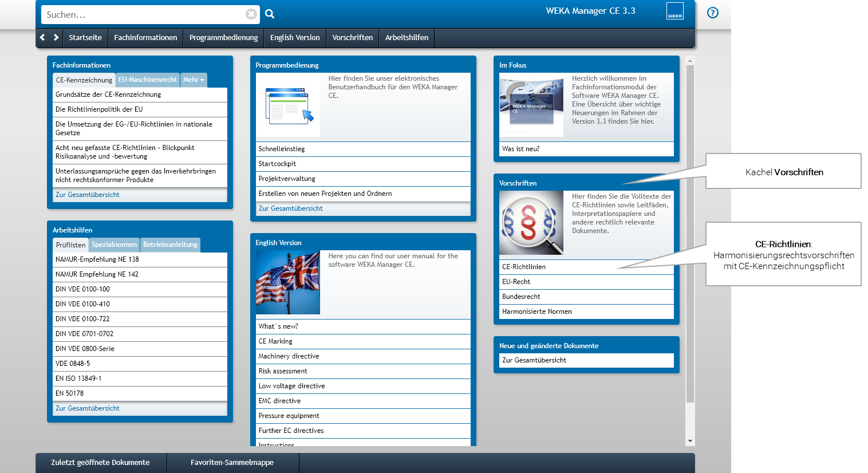Click the flags English Version image
The height and width of the screenshot is (473, 868).
287,282
